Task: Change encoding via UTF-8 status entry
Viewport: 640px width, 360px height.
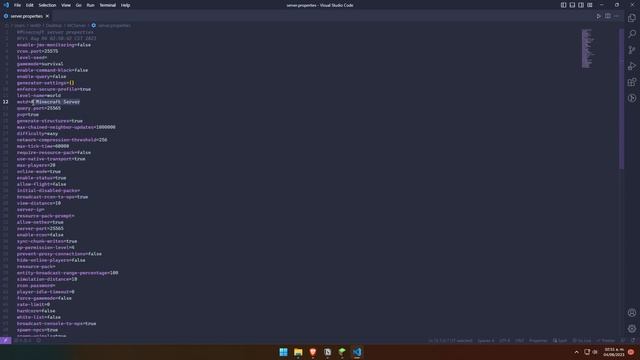Action: pos(504,340)
